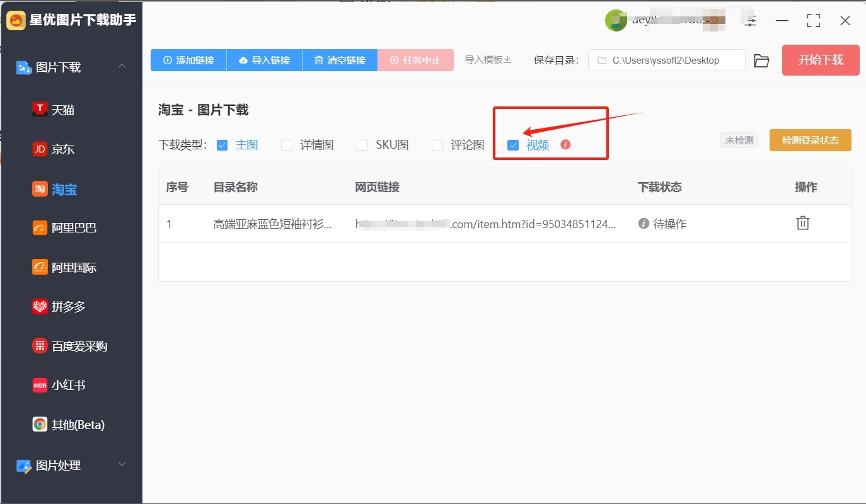Click the blurred username text
This screenshot has width=866, height=504.
pos(678,20)
